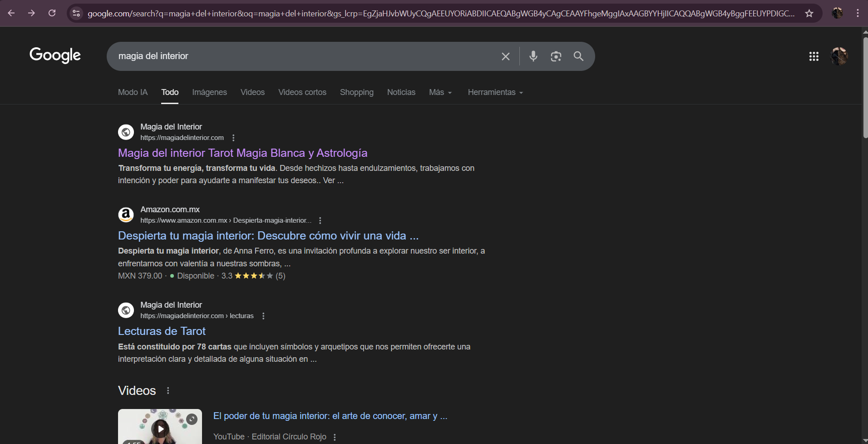Start a voice search with the microphone icon

point(533,56)
